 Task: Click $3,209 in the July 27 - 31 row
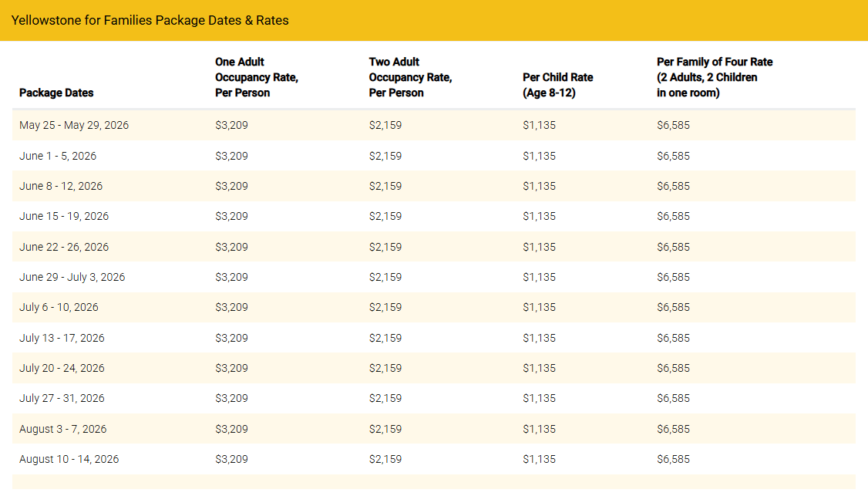pos(231,398)
